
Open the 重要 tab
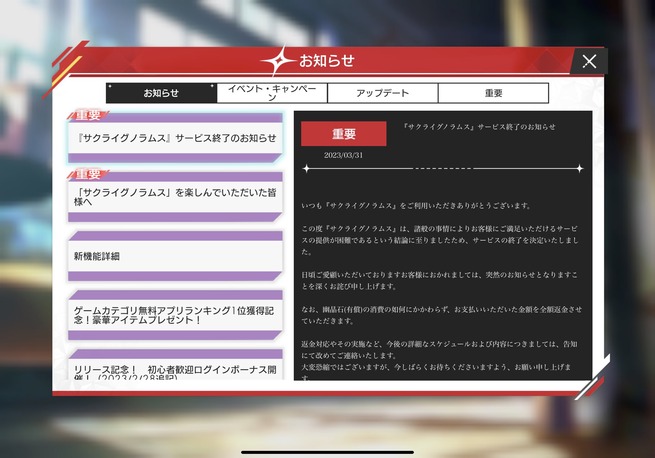(x=493, y=93)
